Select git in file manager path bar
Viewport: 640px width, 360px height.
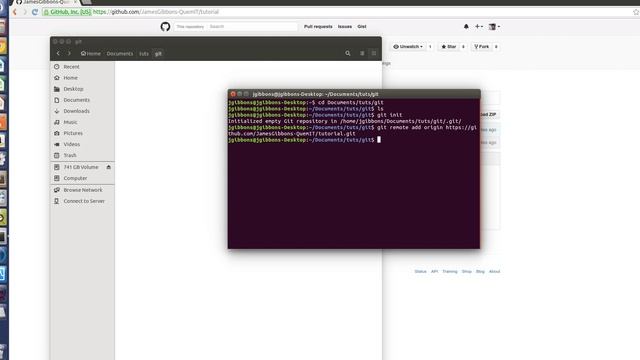tap(158, 53)
